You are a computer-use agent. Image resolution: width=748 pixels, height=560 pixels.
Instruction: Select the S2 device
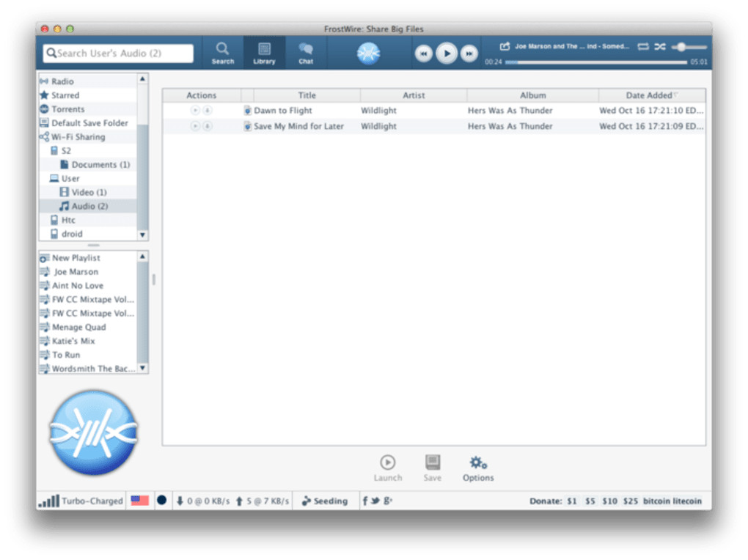click(88, 150)
